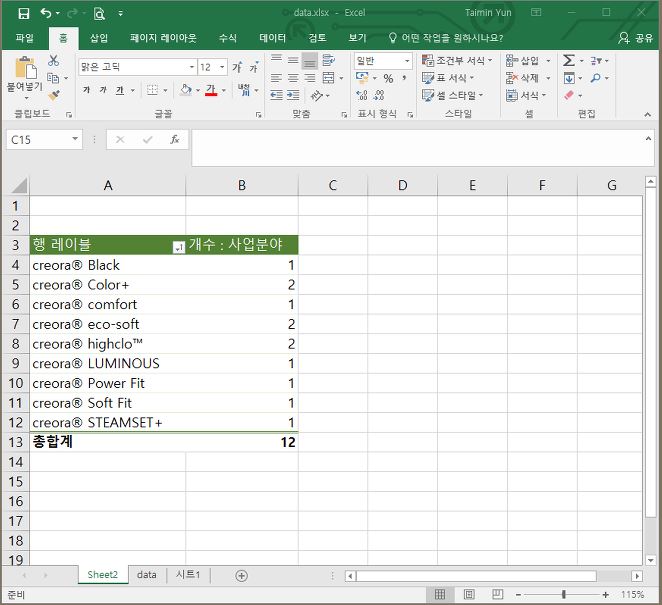
Task: Zoom in with the plus button
Action: 605,594
